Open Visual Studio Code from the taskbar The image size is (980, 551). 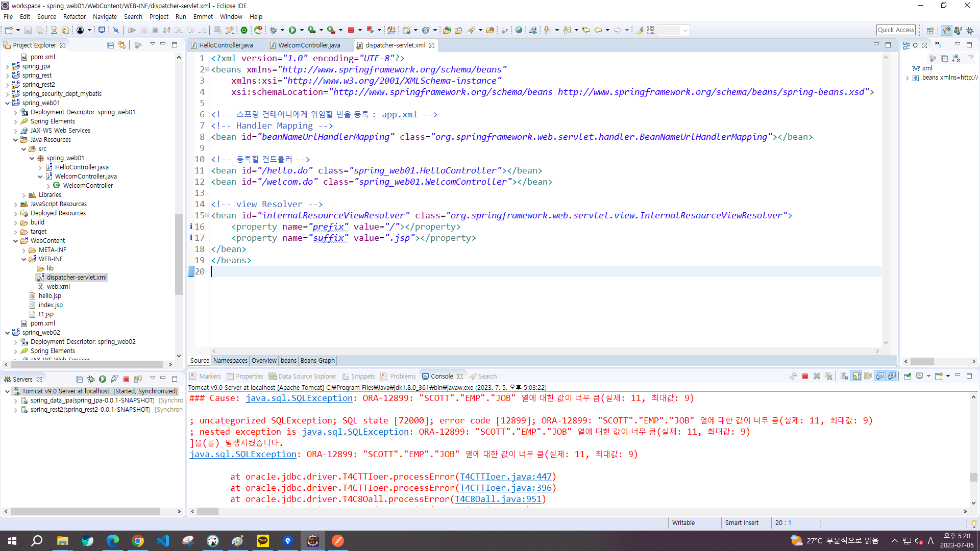coord(163,540)
